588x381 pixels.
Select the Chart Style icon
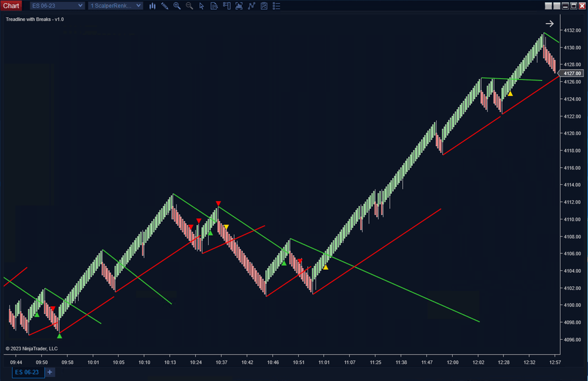pyautogui.click(x=152, y=6)
